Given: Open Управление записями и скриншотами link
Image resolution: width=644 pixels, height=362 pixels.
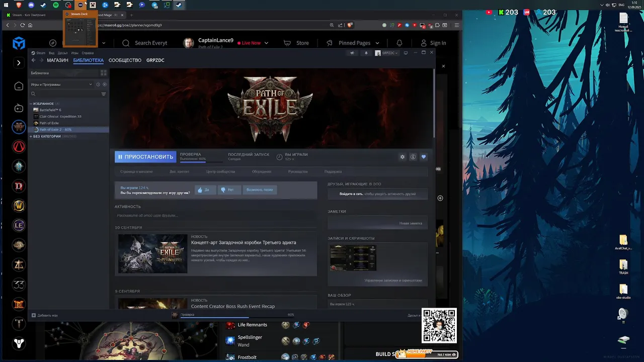Looking at the screenshot, I should click(393, 281).
